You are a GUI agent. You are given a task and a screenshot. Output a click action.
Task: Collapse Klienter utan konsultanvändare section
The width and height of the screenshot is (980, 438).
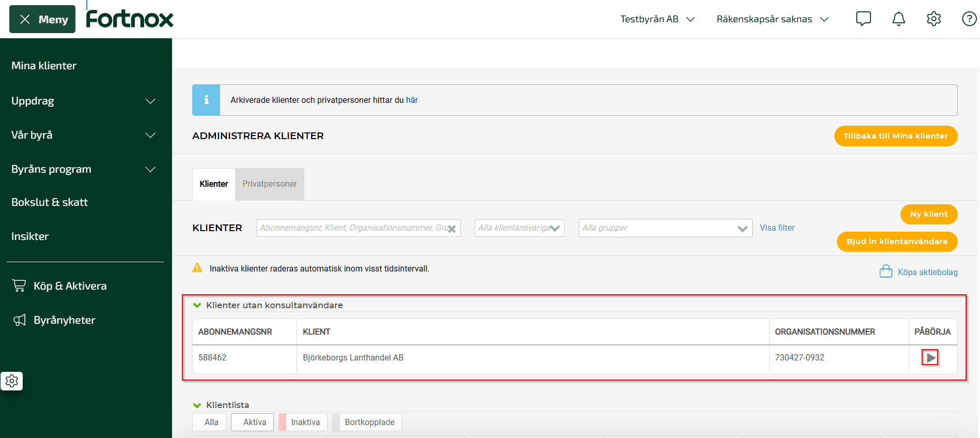pos(197,305)
